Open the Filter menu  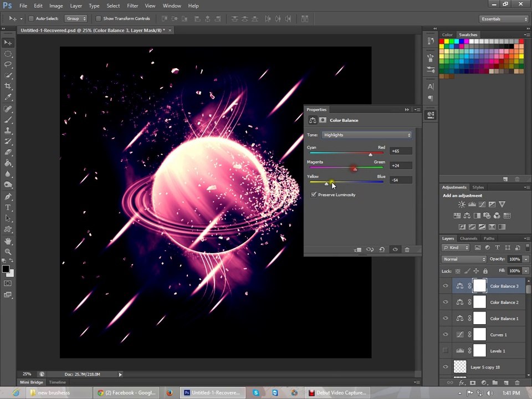pyautogui.click(x=132, y=6)
